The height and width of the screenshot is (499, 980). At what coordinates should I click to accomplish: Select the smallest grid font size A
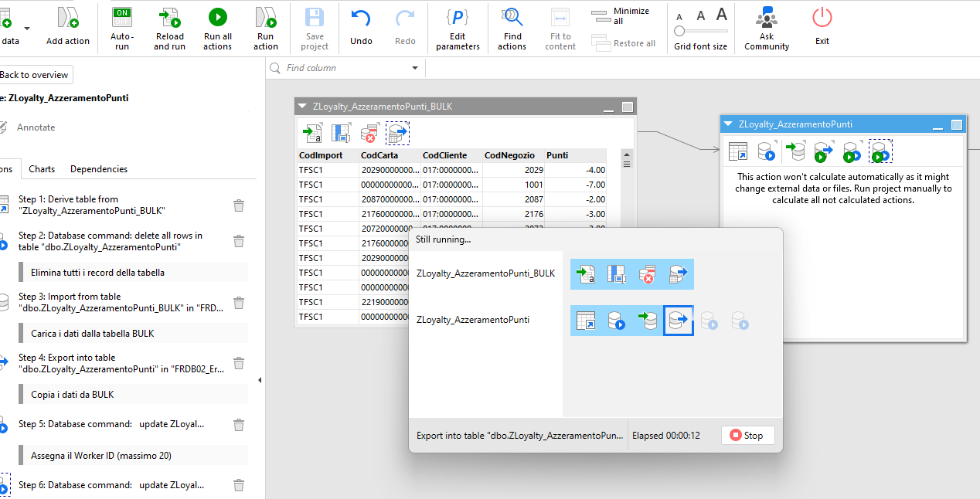pos(679,17)
